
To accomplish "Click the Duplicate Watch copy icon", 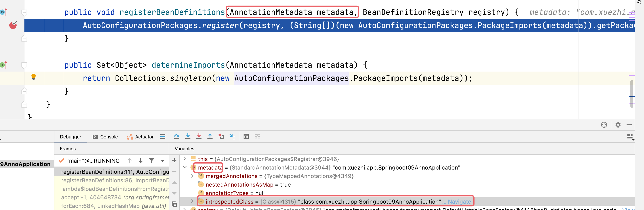I will pos(174,204).
